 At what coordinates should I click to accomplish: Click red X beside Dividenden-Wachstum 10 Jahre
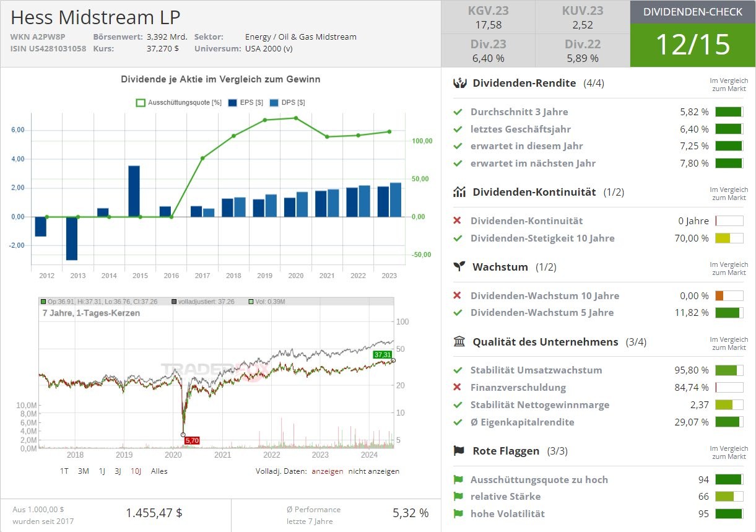coord(458,296)
